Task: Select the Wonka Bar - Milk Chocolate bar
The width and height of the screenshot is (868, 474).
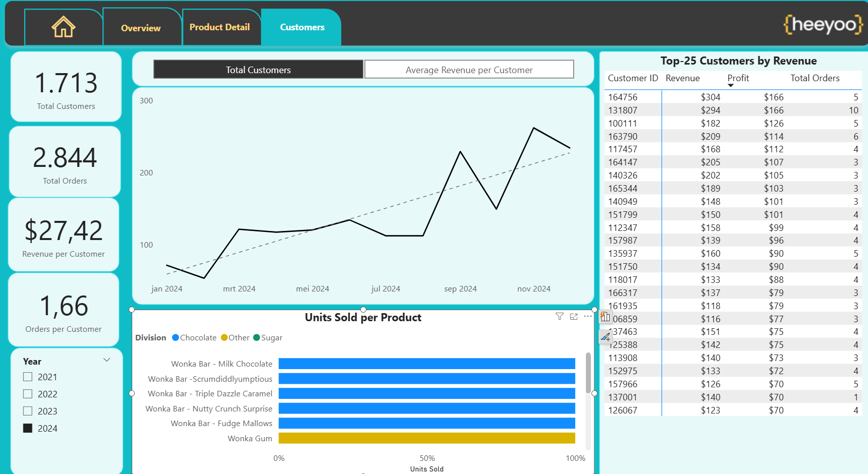Action: (x=427, y=364)
